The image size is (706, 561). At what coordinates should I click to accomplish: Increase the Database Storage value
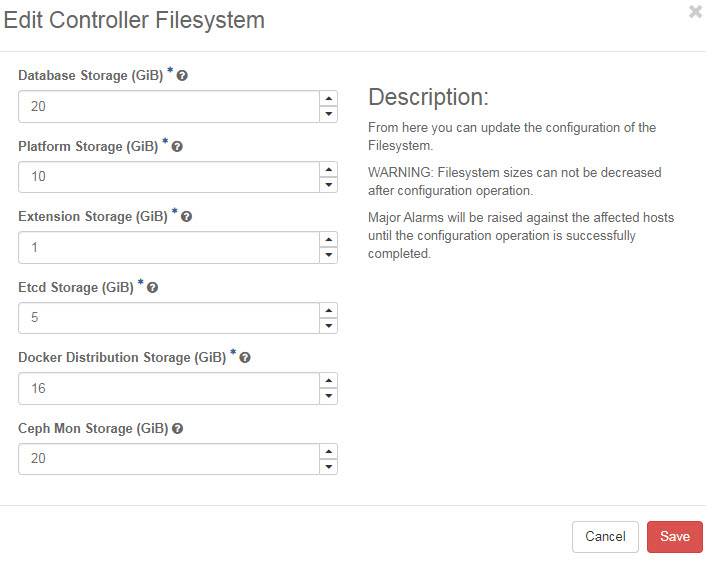point(328,98)
